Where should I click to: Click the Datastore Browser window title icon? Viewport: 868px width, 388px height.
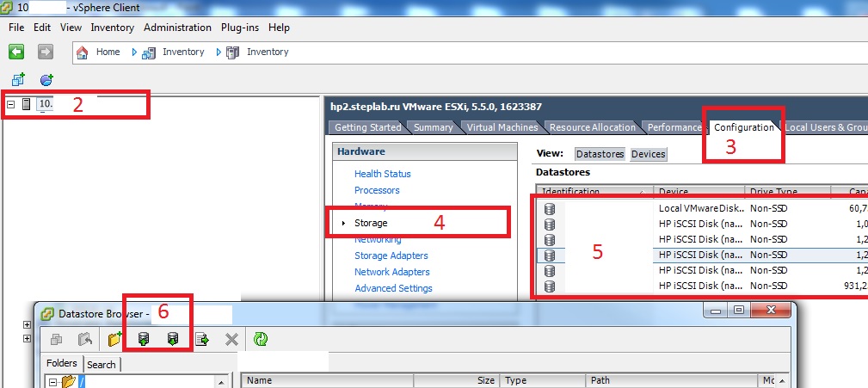tap(48, 314)
